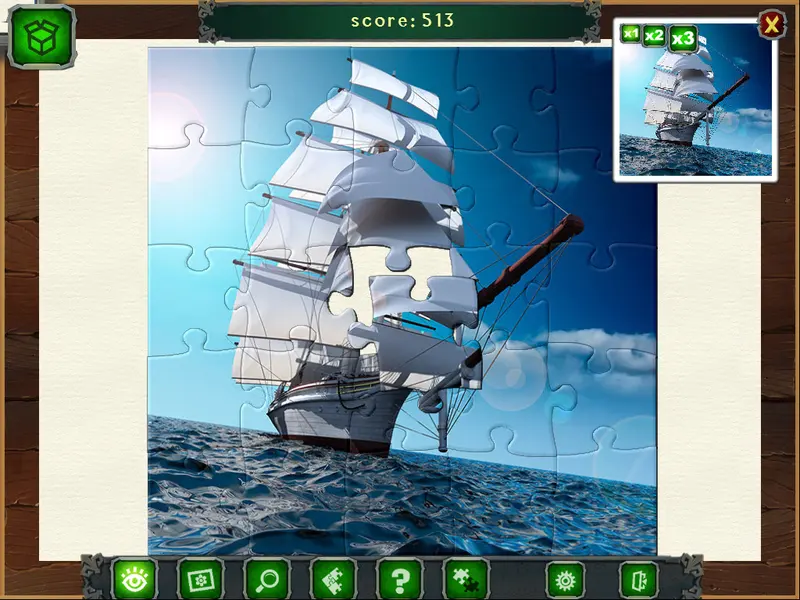The height and width of the screenshot is (600, 800).
Task: Click the exit door icon
Action: tap(639, 581)
